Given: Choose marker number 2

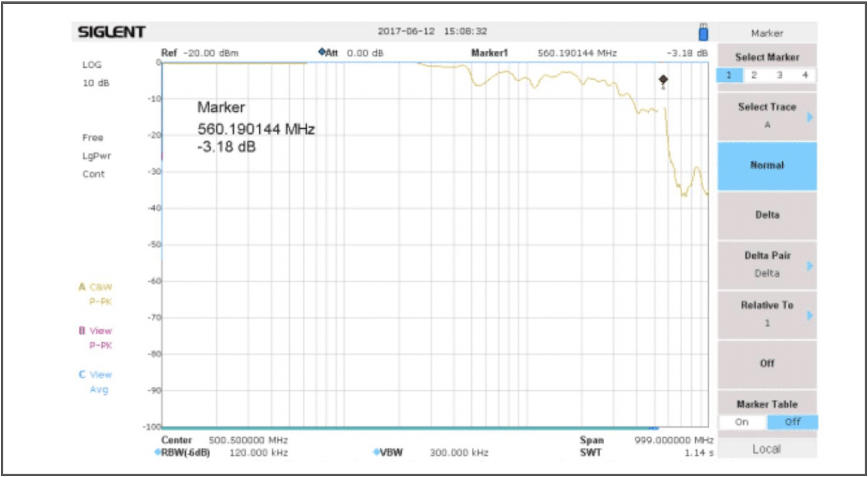Looking at the screenshot, I should [754, 75].
